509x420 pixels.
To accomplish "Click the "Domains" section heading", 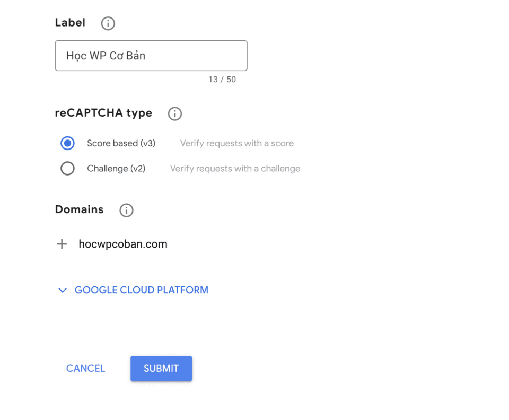I will point(80,209).
